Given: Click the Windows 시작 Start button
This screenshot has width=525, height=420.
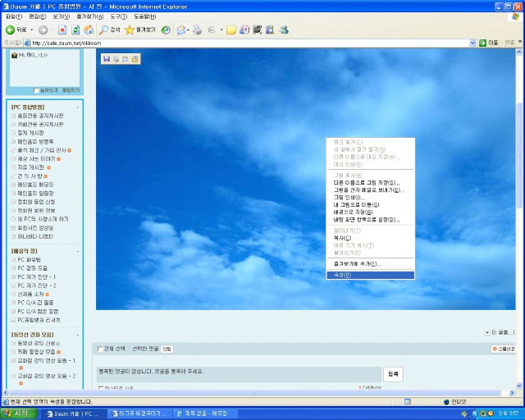Looking at the screenshot, I should [x=18, y=413].
